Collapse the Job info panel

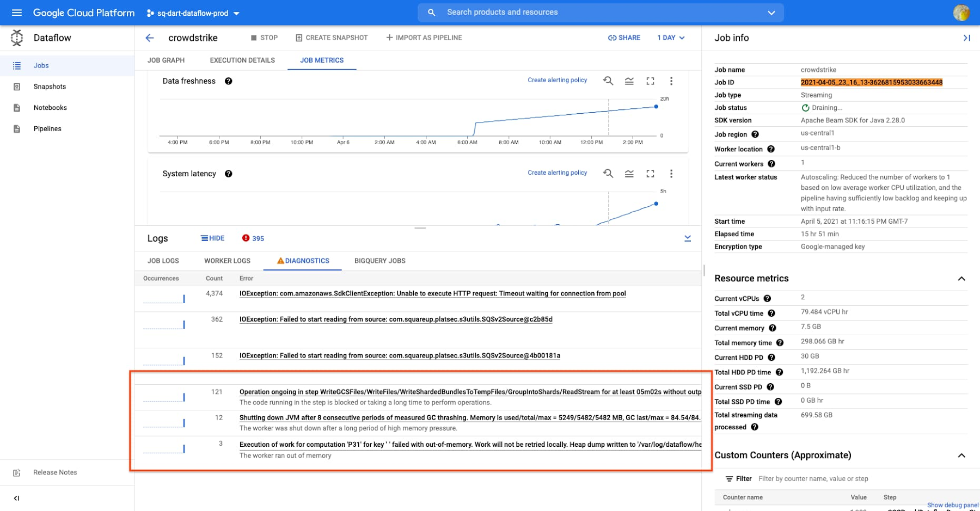tap(966, 38)
